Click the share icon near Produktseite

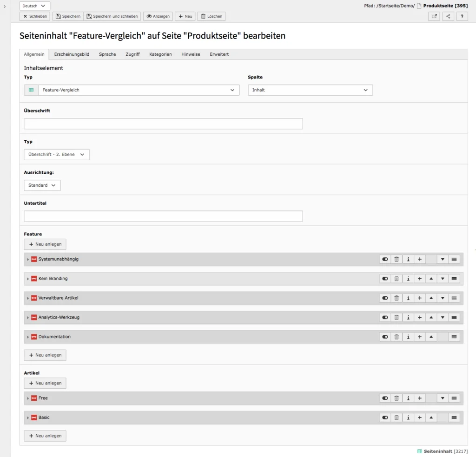448,16
